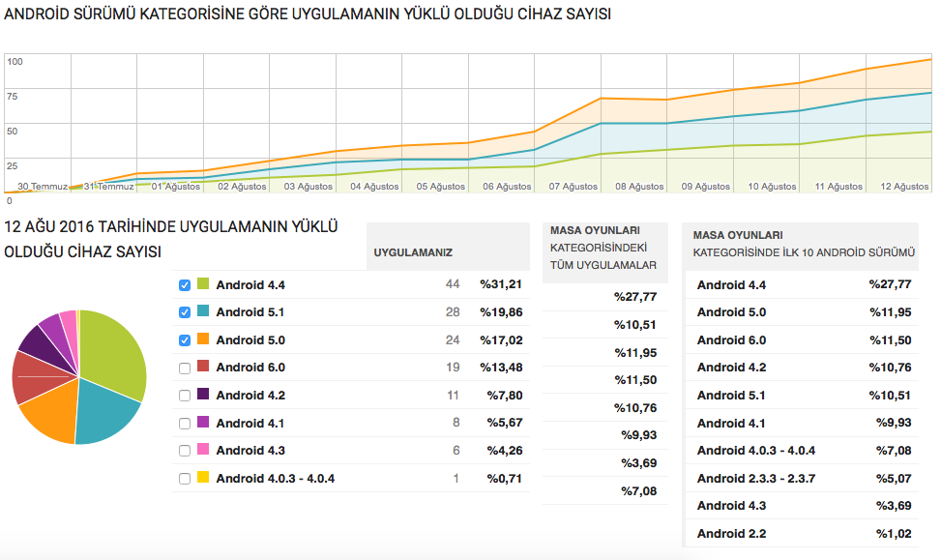The image size is (941, 560).
Task: Click the device count 28
Action: click(453, 312)
